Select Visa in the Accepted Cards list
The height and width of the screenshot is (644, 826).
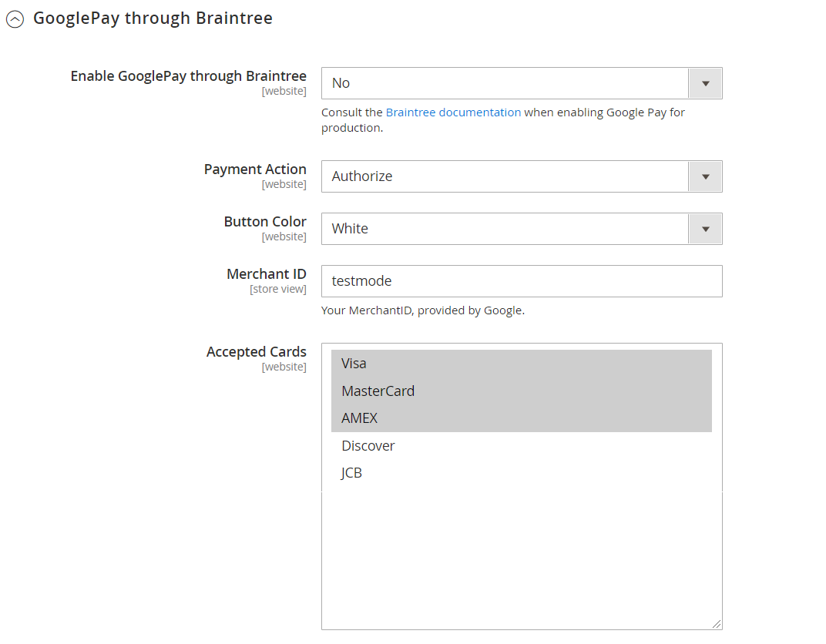pos(522,364)
